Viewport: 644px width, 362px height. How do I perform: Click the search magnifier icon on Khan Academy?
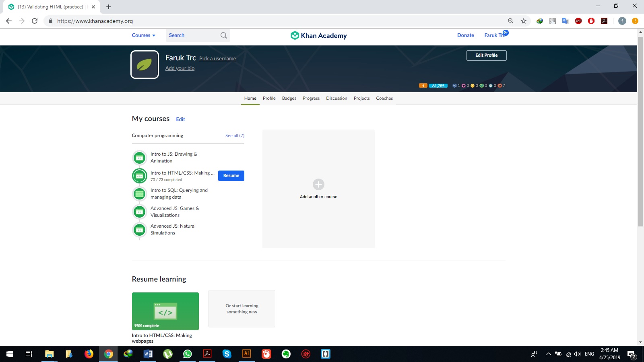(x=224, y=35)
